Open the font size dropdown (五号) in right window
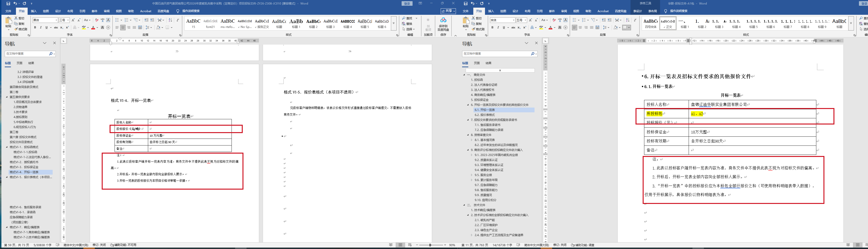 tap(525, 20)
